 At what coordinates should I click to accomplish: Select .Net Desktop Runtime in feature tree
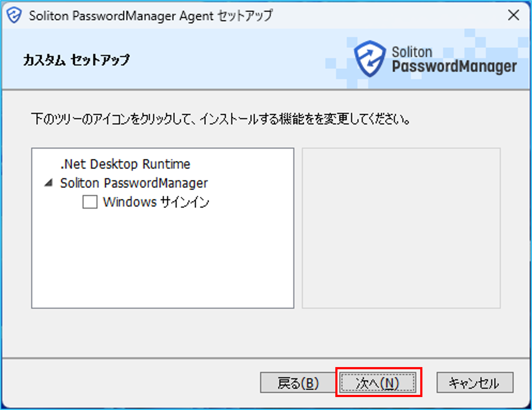pos(125,164)
